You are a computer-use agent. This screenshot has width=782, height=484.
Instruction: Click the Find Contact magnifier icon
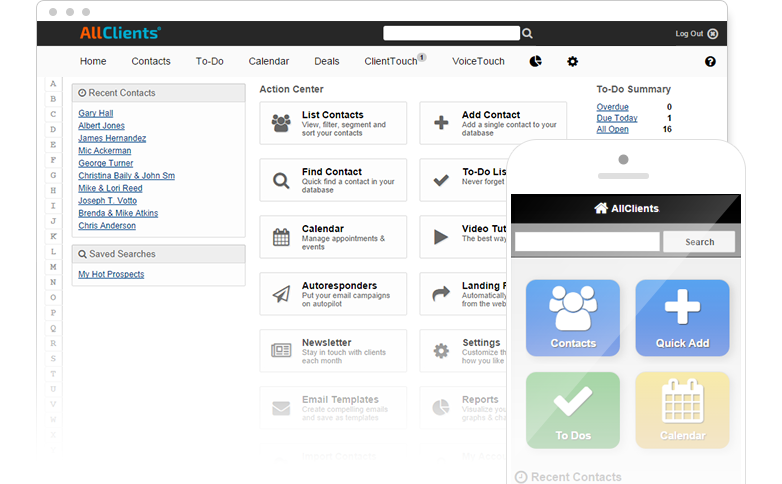tap(281, 181)
